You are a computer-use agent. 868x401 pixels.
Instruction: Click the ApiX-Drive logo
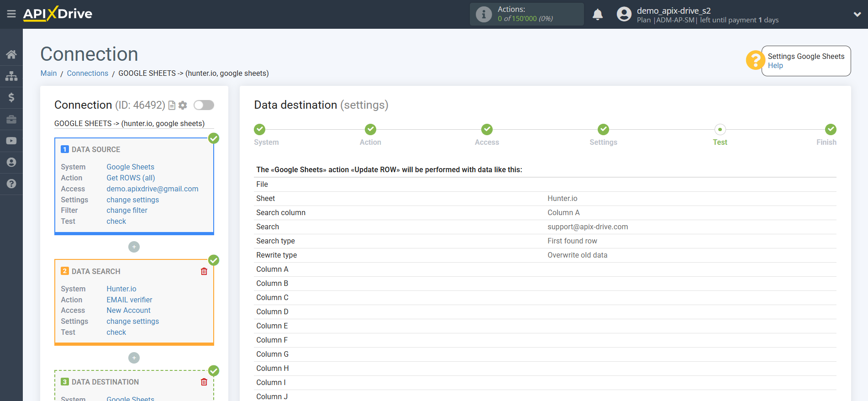[x=58, y=14]
